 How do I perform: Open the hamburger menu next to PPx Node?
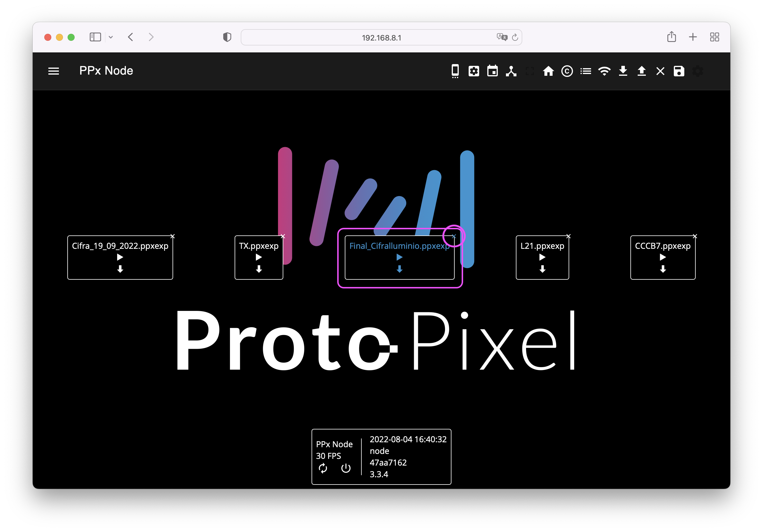click(x=54, y=71)
